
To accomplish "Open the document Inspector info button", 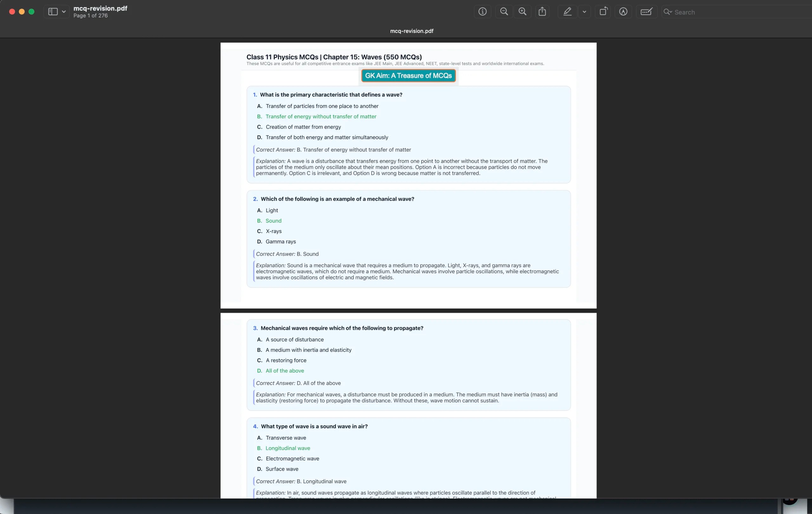I will [x=482, y=12].
